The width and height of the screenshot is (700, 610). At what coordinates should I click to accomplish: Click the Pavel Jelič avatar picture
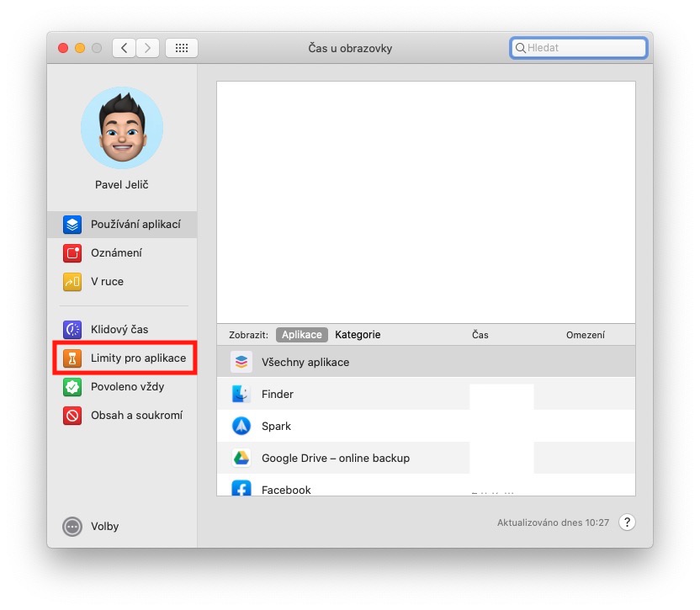(x=122, y=128)
